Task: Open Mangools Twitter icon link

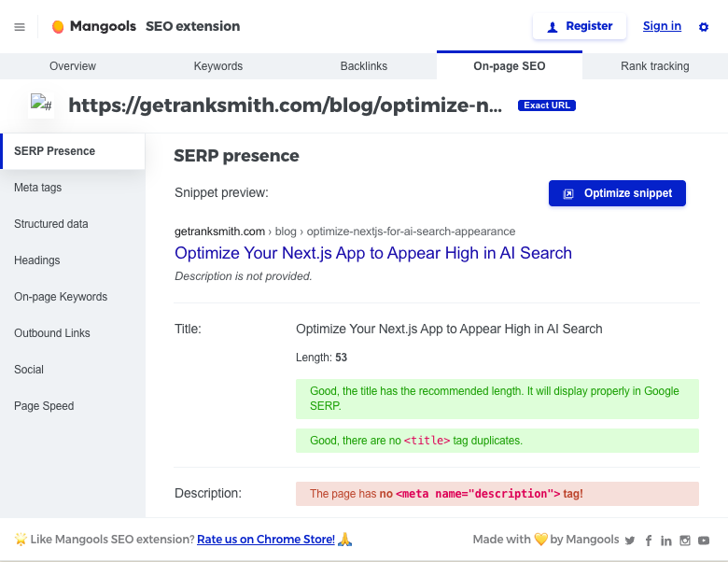Action: (x=630, y=541)
